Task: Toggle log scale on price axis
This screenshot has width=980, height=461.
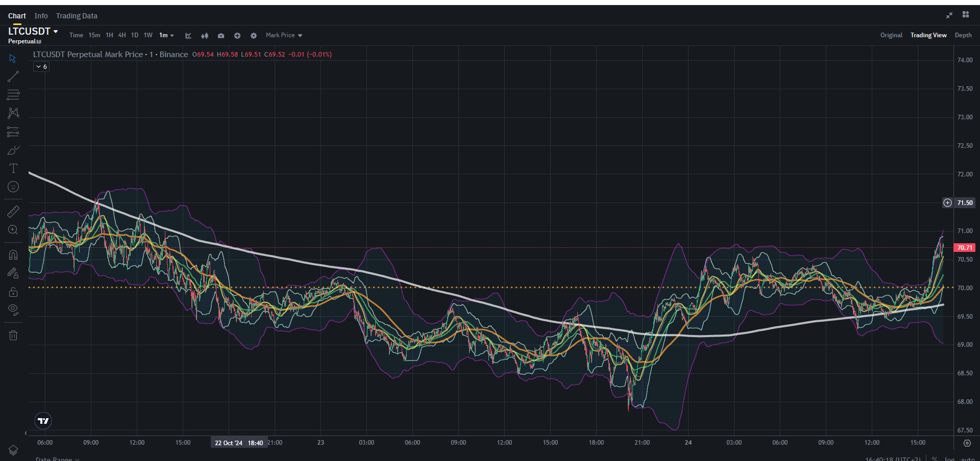Action: coord(949,458)
